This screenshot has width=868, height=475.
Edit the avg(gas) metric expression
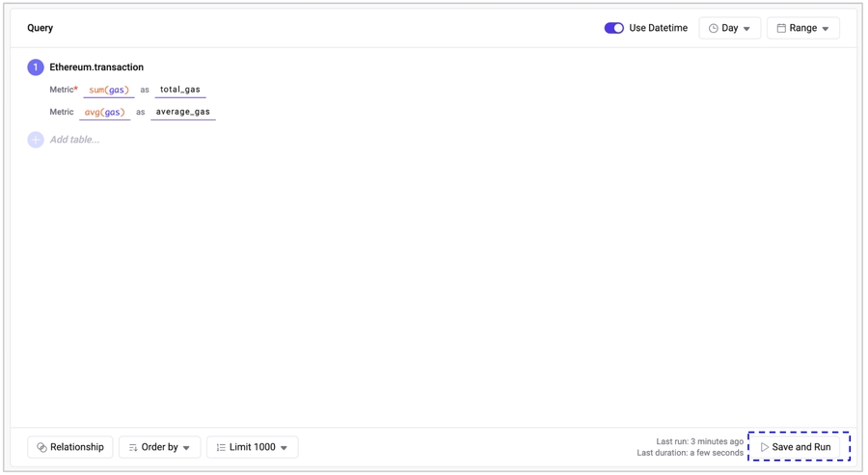click(x=104, y=112)
